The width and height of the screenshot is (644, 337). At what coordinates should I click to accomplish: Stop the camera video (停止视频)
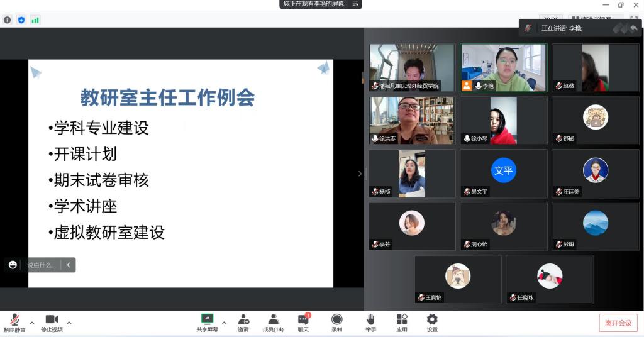(52, 321)
